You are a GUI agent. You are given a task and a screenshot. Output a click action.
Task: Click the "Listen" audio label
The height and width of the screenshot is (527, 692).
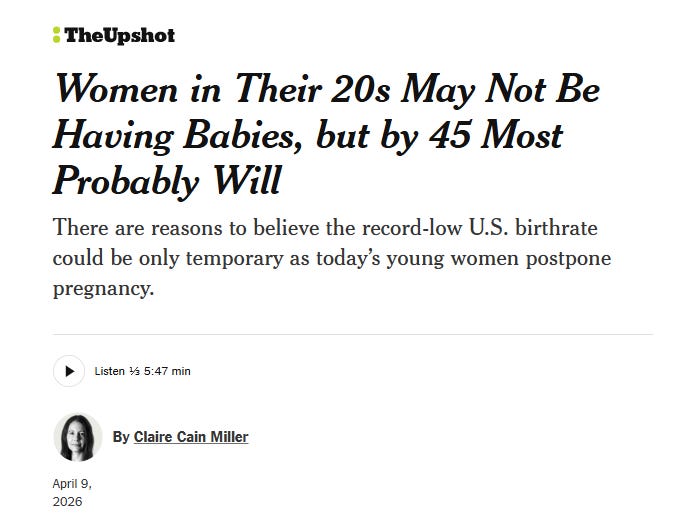(x=109, y=371)
